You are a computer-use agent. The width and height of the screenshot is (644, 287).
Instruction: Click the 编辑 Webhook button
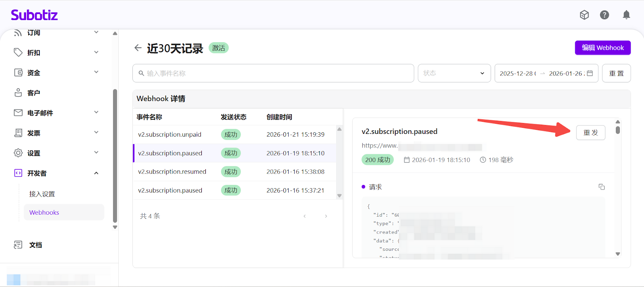[x=603, y=48]
